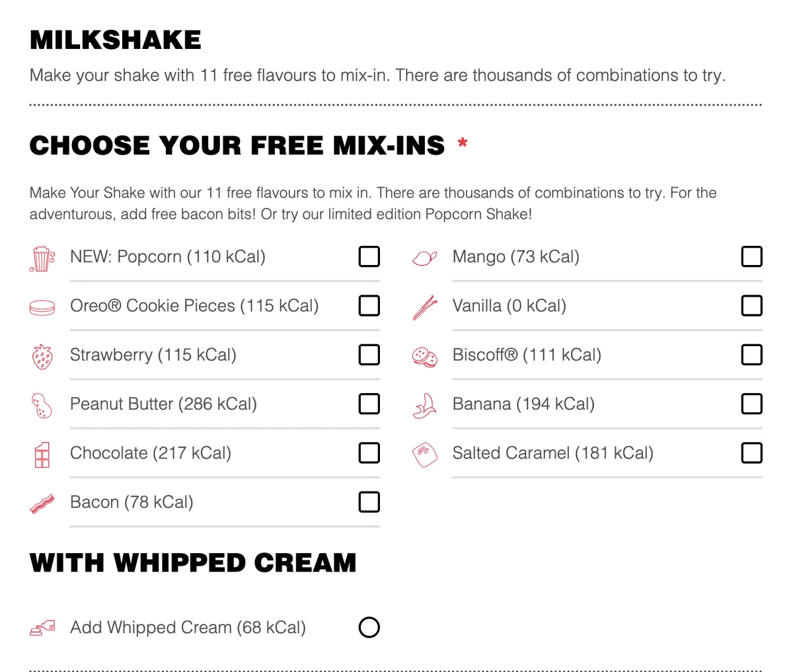Click the chocolate bar icon

pos(42,455)
